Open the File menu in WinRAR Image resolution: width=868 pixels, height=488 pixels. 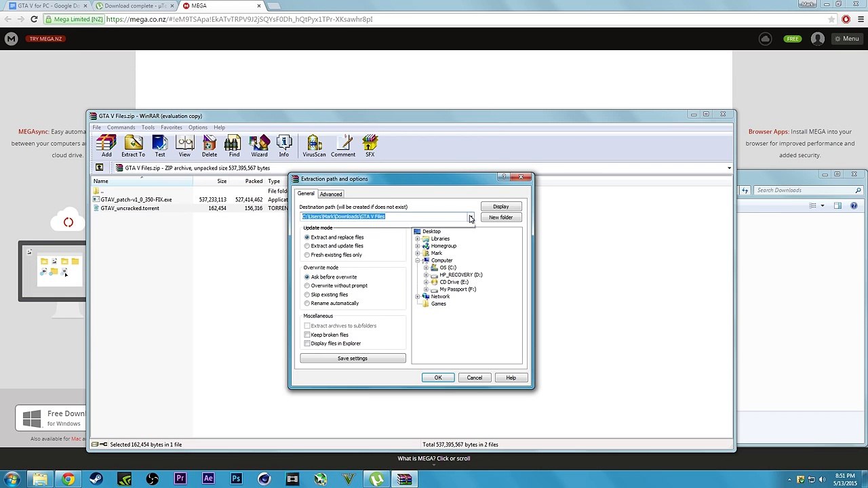pyautogui.click(x=97, y=127)
